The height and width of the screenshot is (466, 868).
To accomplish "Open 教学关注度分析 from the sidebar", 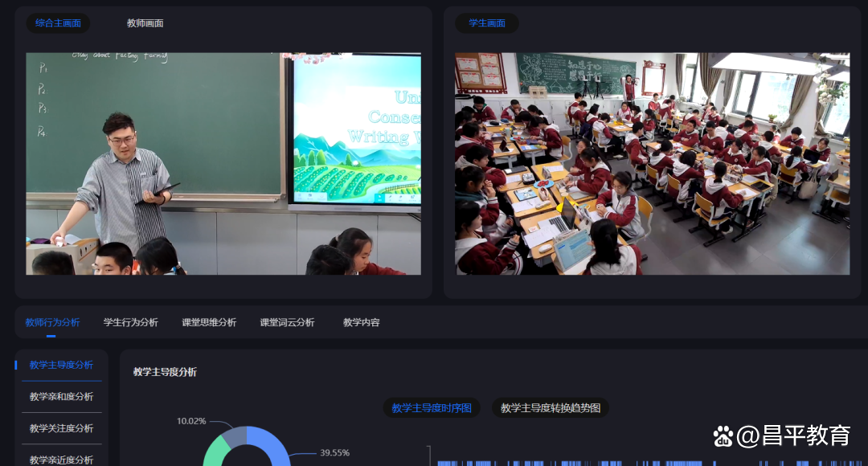I will point(61,428).
